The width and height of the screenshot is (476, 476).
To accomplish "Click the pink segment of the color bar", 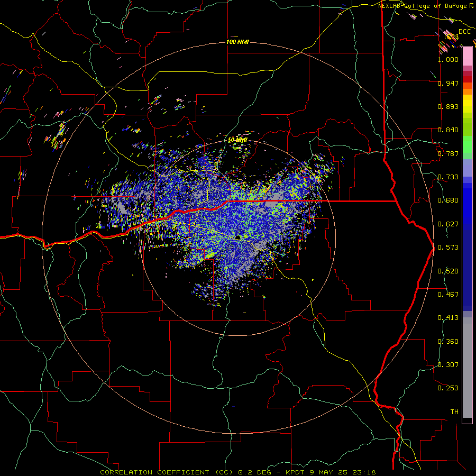I will click(467, 57).
